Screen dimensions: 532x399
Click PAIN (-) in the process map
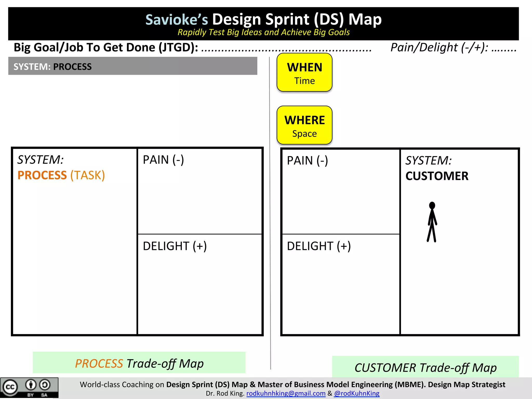click(163, 160)
